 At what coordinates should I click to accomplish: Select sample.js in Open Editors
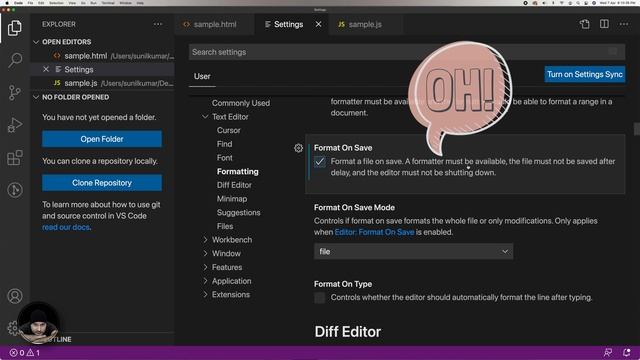102,83
